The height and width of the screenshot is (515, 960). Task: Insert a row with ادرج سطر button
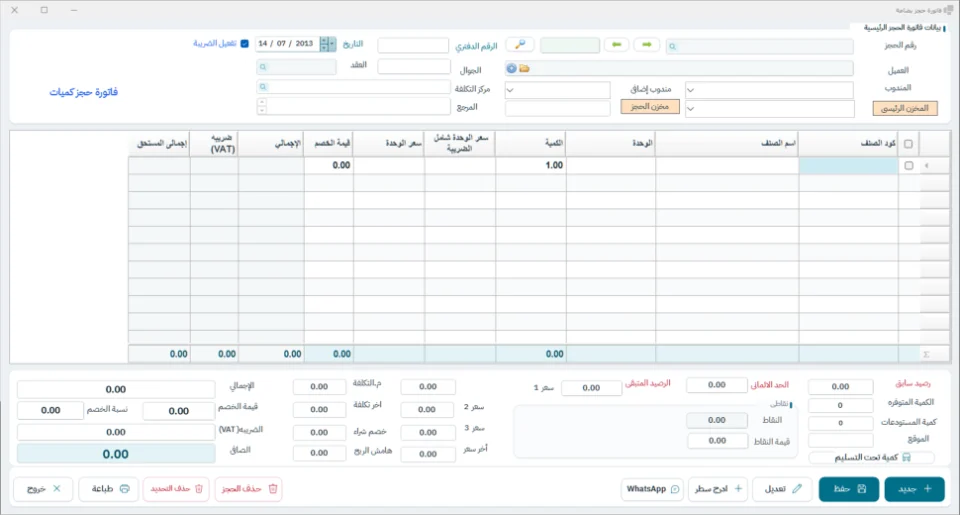coord(718,489)
